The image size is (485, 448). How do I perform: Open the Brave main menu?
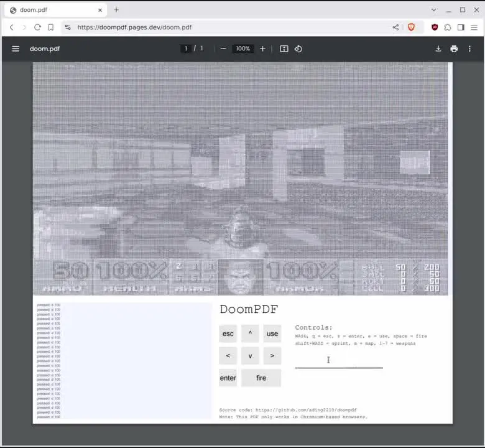(474, 27)
